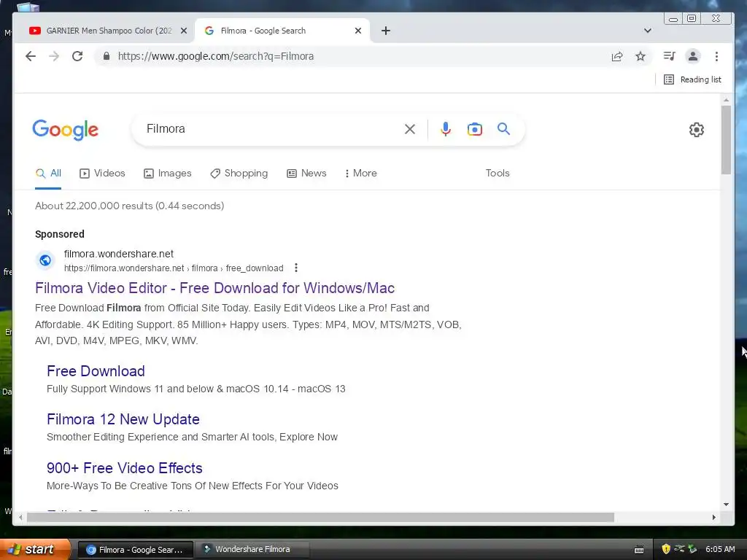The height and width of the screenshot is (560, 747).
Task: Open Google quick settings gear
Action: point(697,130)
